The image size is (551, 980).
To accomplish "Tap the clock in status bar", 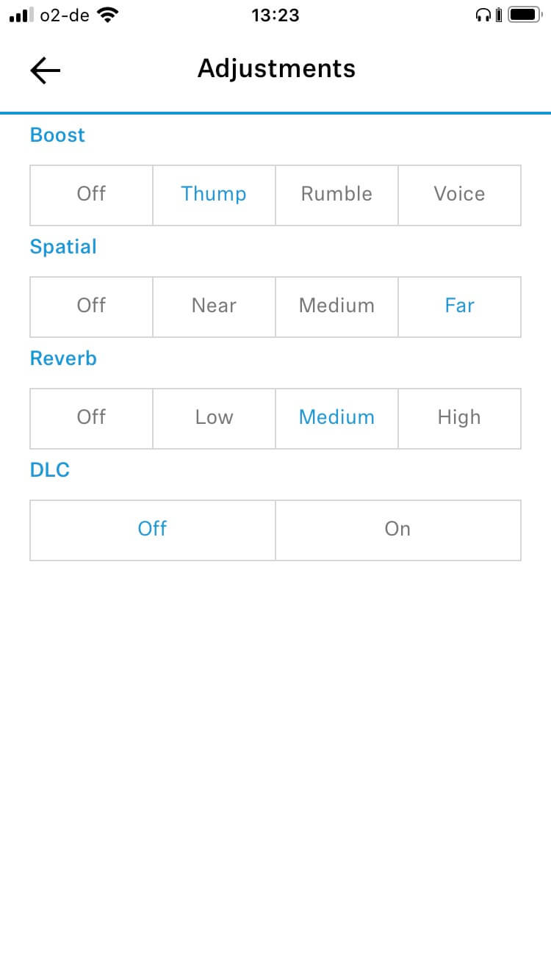I will point(275,15).
